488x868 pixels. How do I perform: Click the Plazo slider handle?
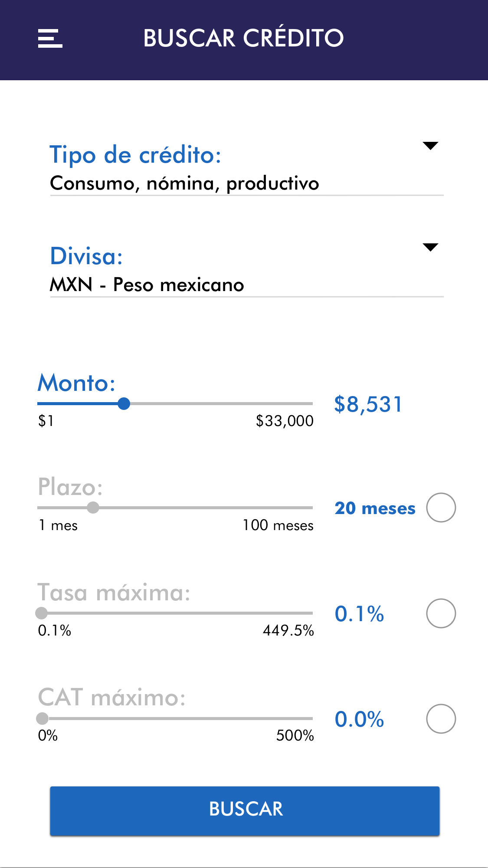tap(93, 508)
